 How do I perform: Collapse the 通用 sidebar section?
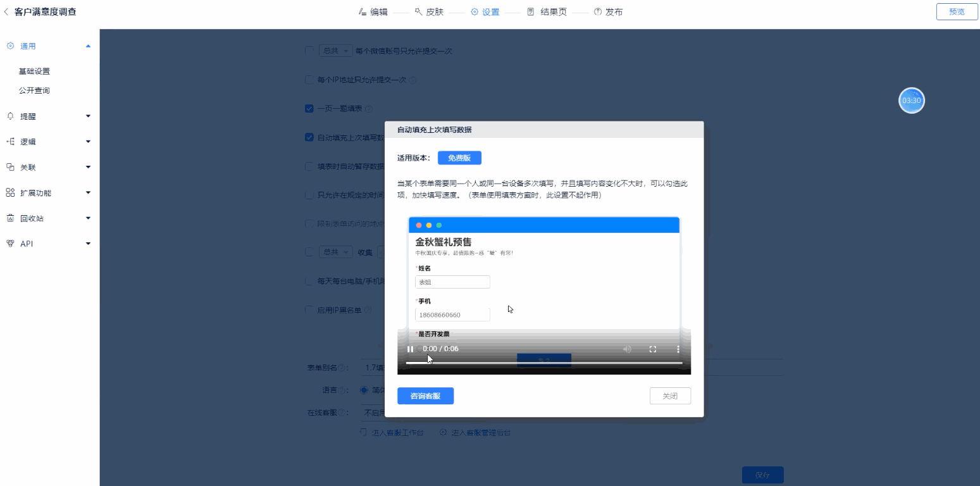pyautogui.click(x=88, y=46)
